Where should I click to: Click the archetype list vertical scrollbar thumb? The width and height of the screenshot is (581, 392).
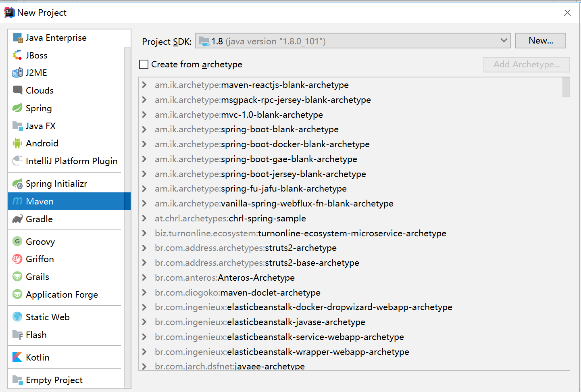tap(566, 88)
